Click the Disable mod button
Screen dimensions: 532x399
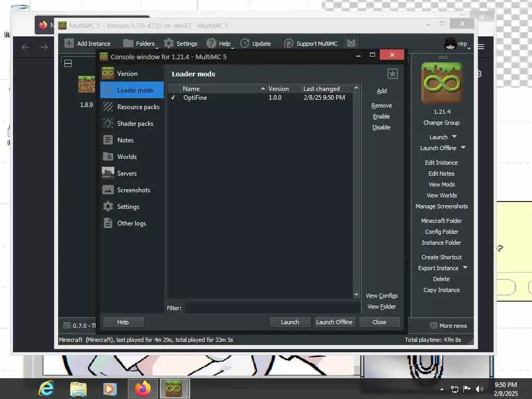382,128
